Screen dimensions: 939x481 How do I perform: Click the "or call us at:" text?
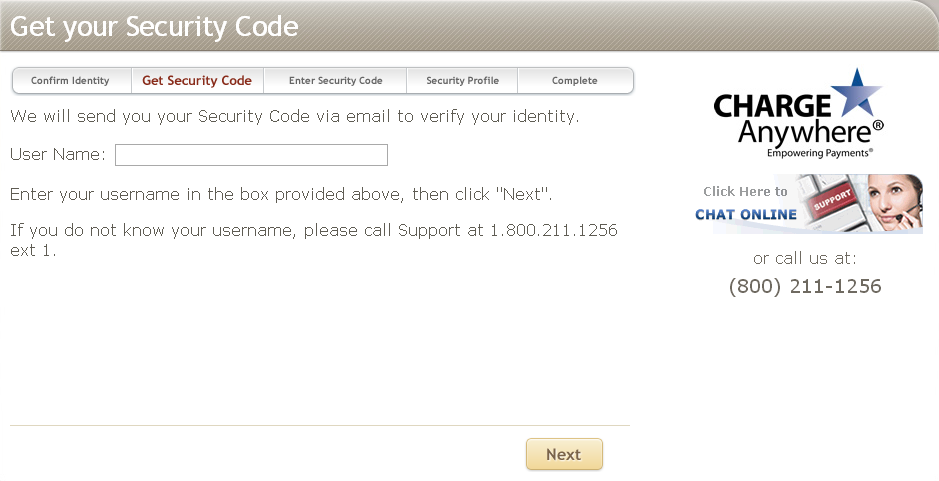click(805, 259)
